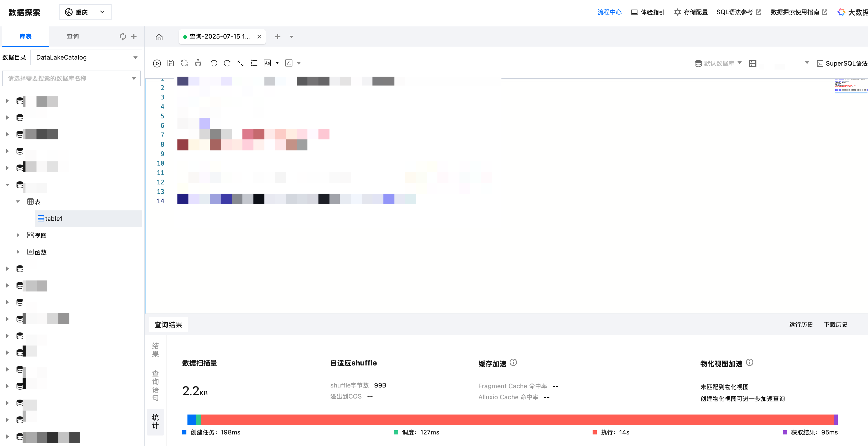Click the home icon beside query tabs
The height and width of the screenshot is (446, 868).
(x=159, y=37)
